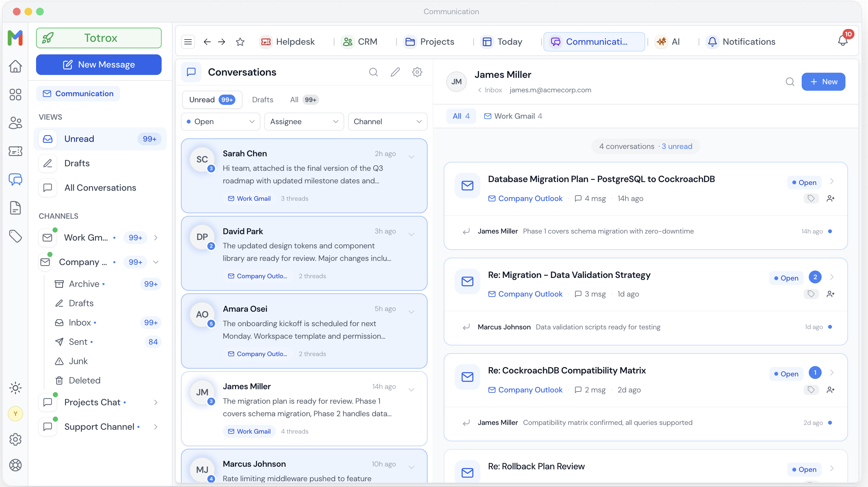Search conversations with the magnifier icon
868x487 pixels.
[x=373, y=72]
